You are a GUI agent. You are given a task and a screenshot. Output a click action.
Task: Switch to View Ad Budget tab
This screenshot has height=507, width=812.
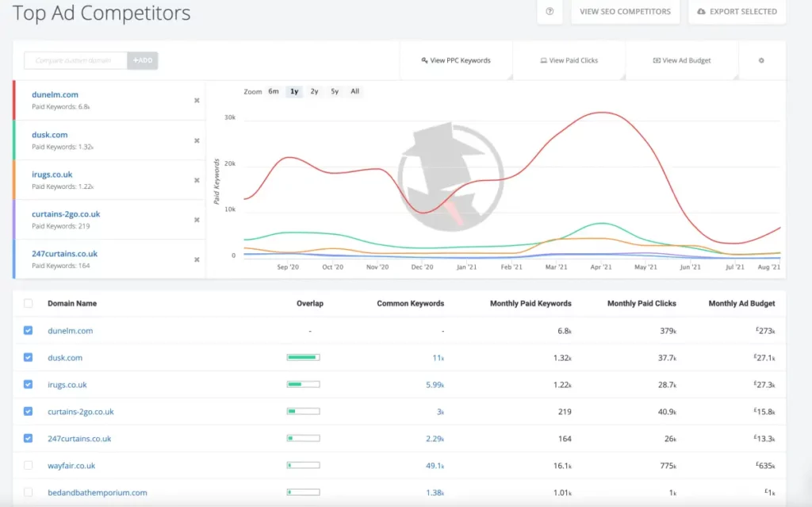[x=681, y=60]
